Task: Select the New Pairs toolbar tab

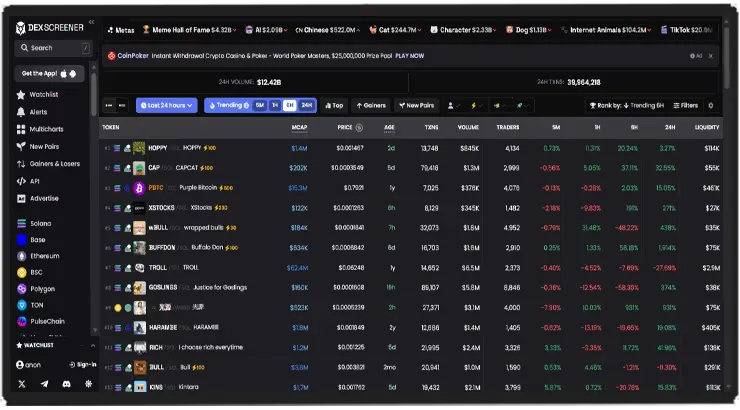Action: [x=417, y=106]
